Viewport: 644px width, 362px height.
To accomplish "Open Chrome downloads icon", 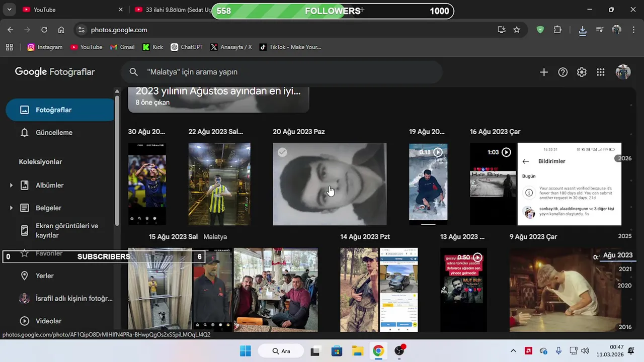I will pos(583,30).
